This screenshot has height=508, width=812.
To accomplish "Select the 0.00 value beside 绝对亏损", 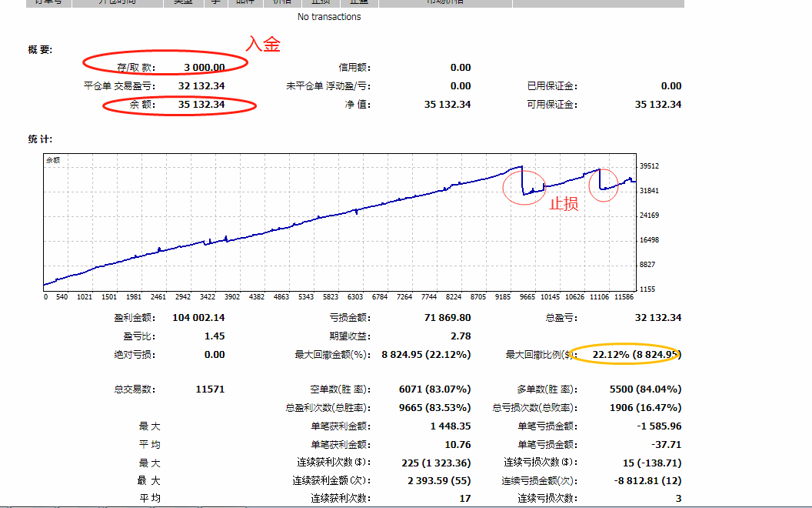I will click(215, 355).
